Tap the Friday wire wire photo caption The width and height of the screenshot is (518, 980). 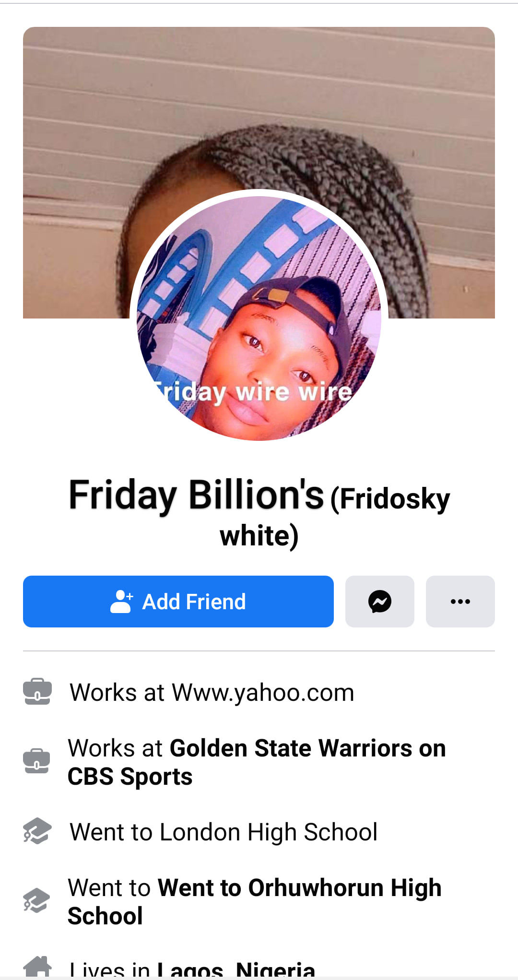point(253,392)
